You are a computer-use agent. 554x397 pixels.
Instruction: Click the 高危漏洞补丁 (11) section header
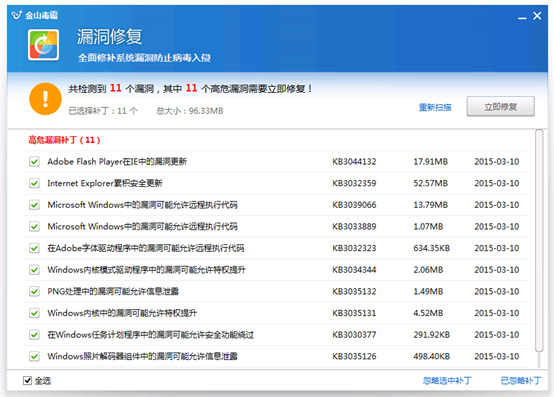click(x=64, y=140)
